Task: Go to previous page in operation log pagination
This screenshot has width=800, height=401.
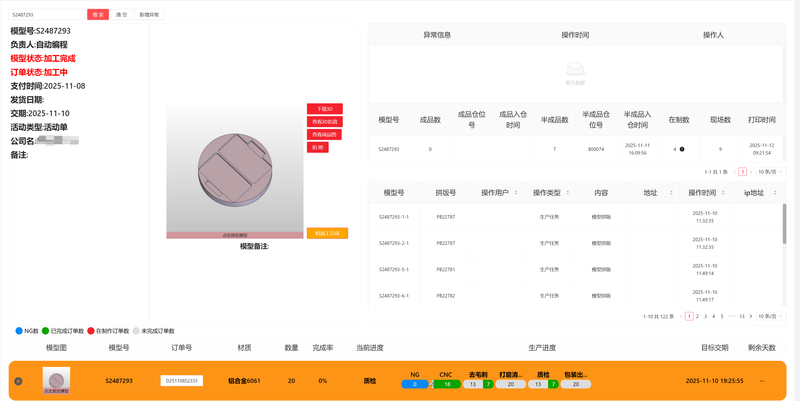Action: (x=681, y=316)
